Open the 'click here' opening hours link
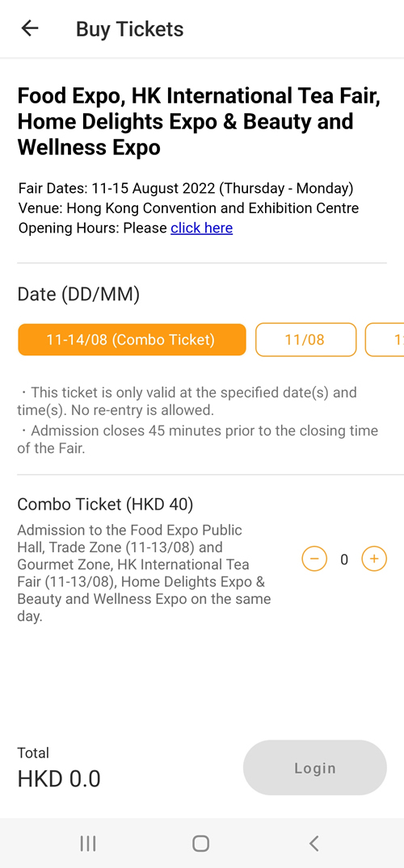 click(202, 228)
